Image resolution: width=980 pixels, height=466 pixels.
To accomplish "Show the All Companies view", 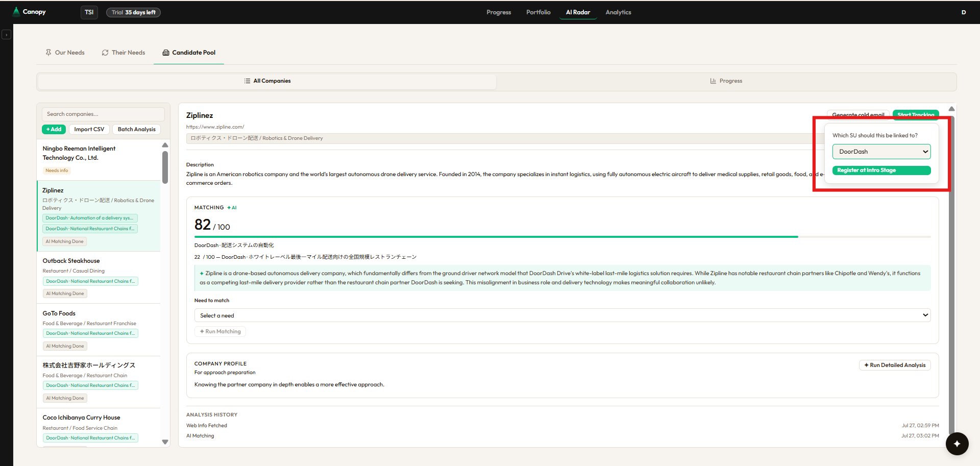I will 267,81.
